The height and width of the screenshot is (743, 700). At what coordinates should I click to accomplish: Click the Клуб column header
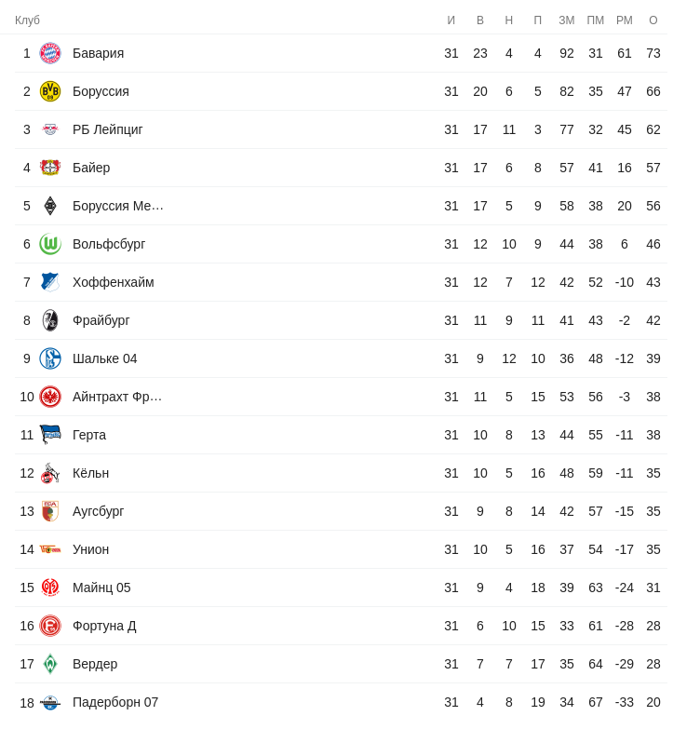click(x=28, y=20)
